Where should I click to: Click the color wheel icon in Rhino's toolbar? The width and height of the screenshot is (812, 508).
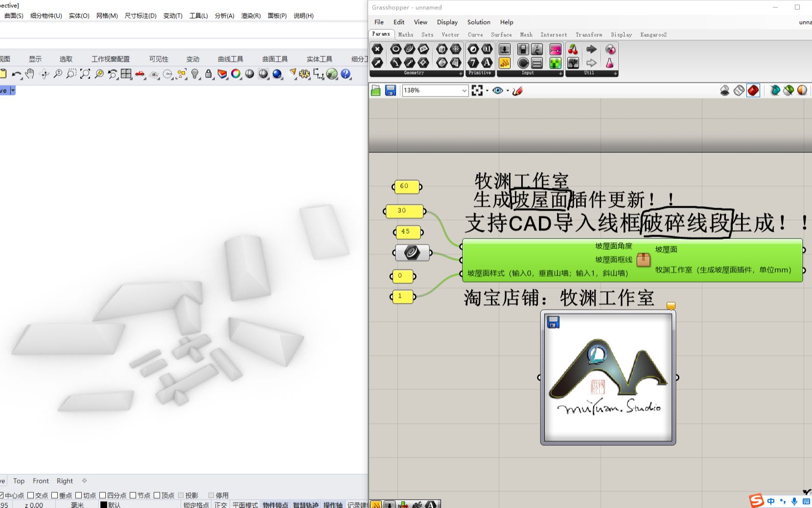(x=236, y=73)
